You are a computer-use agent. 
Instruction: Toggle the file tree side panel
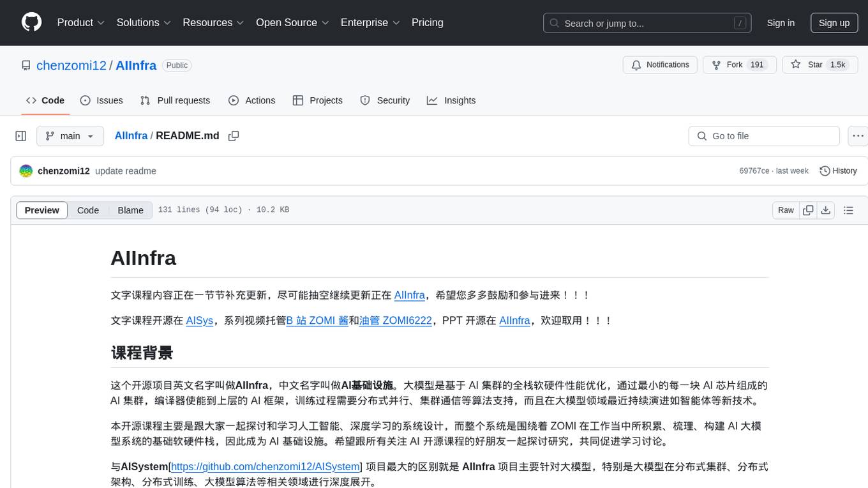(x=21, y=136)
